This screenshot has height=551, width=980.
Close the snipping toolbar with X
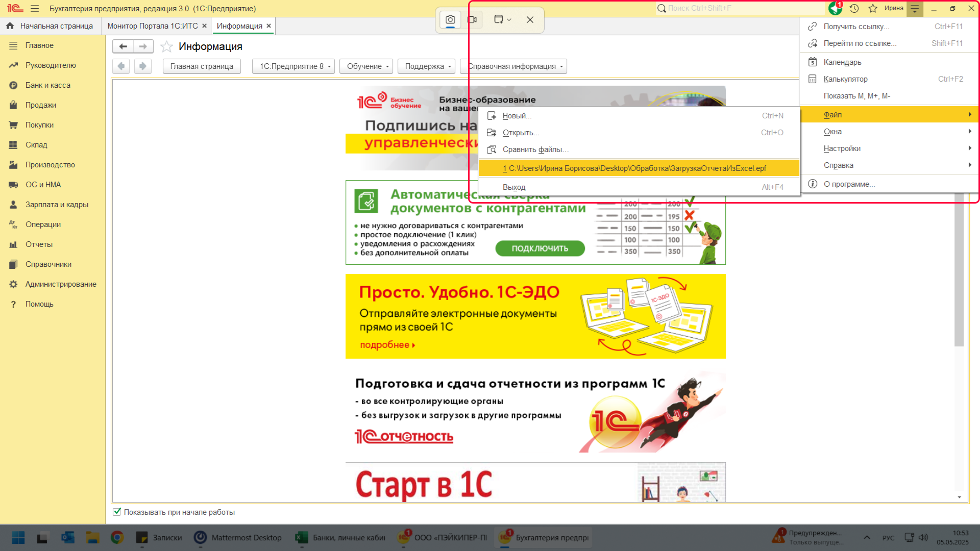pos(530,20)
